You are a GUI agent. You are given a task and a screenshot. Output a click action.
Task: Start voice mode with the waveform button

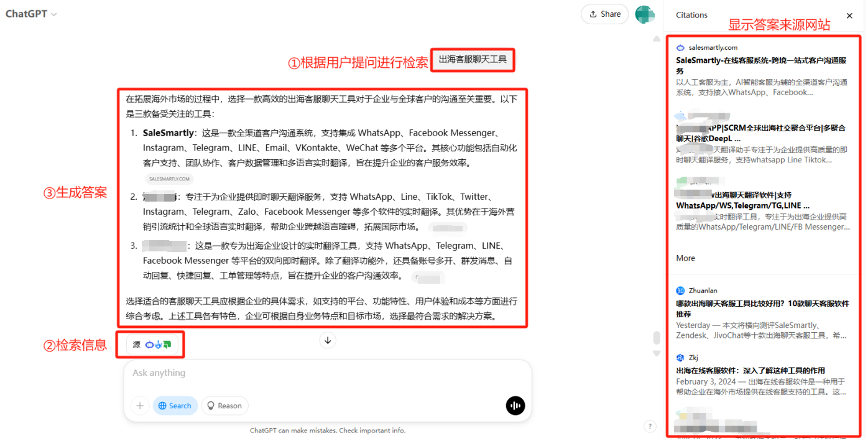(515, 406)
